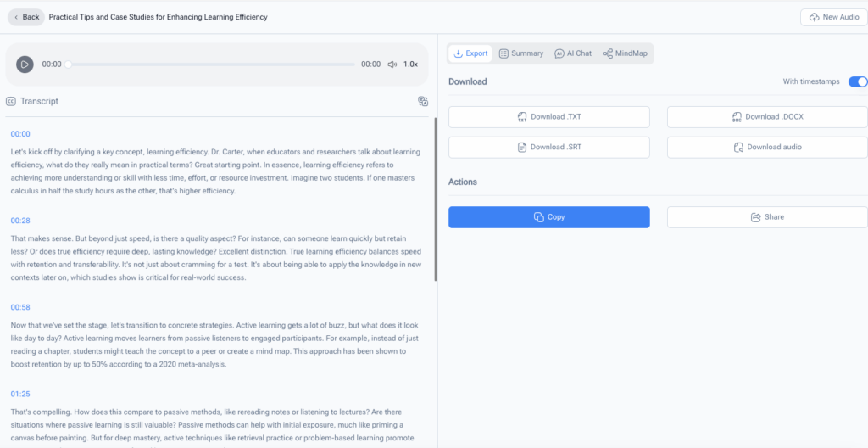Toggle the With timestamps switch
Image resolution: width=868 pixels, height=448 pixels.
[857, 81]
